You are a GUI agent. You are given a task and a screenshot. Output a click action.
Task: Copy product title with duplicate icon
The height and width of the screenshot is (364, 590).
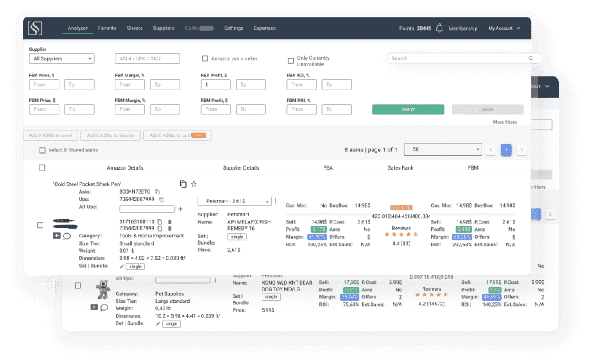183,184
